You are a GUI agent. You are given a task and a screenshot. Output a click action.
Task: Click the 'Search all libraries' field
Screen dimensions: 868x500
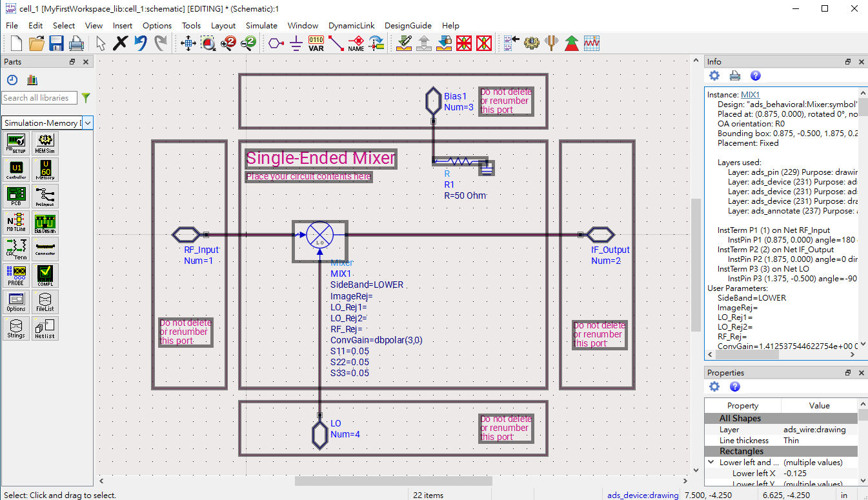(x=39, y=98)
